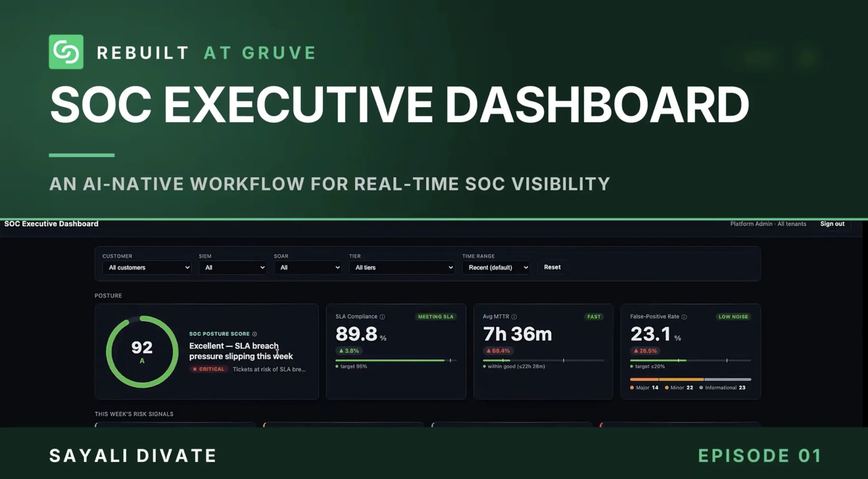Open the SIEM filter dropdown
Screen dimensions: 868x479
click(233, 268)
